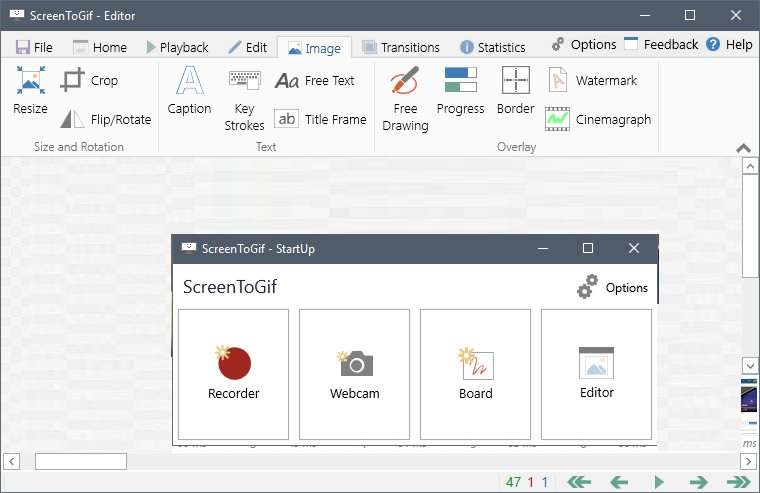Viewport: 760px width, 493px height.
Task: Maximize the StartUp window
Action: (x=588, y=249)
